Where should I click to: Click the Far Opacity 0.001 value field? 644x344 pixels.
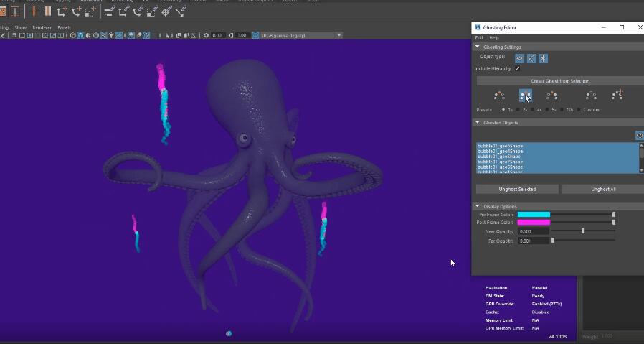point(533,241)
